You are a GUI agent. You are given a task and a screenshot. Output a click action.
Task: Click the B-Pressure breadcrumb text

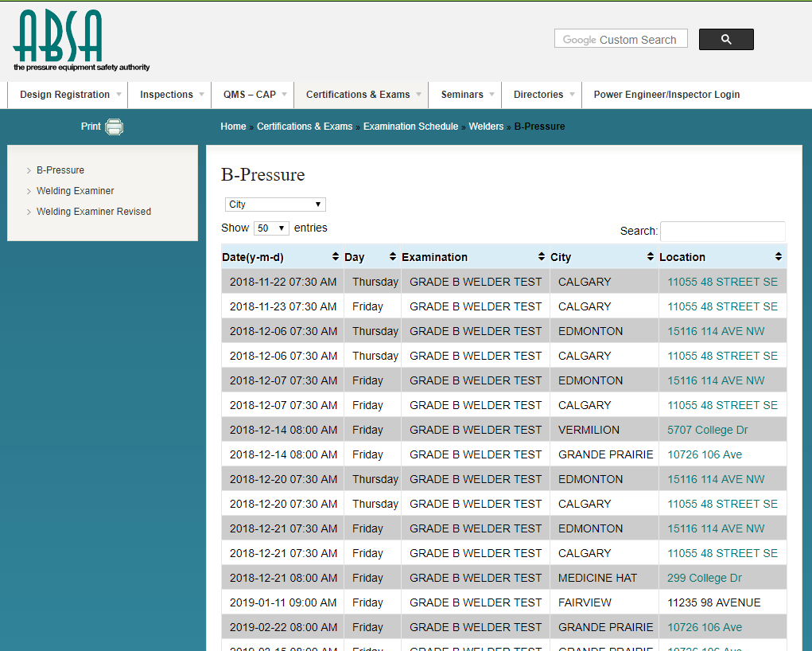tap(539, 127)
